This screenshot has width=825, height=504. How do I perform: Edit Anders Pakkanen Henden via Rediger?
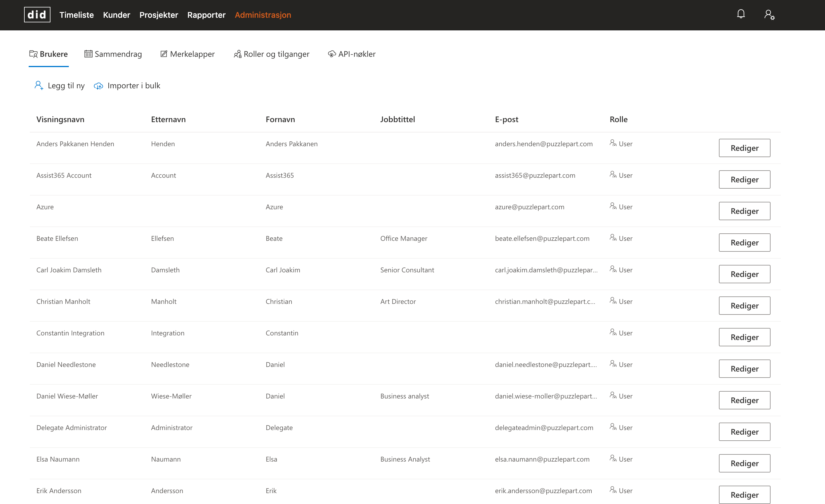(x=744, y=148)
